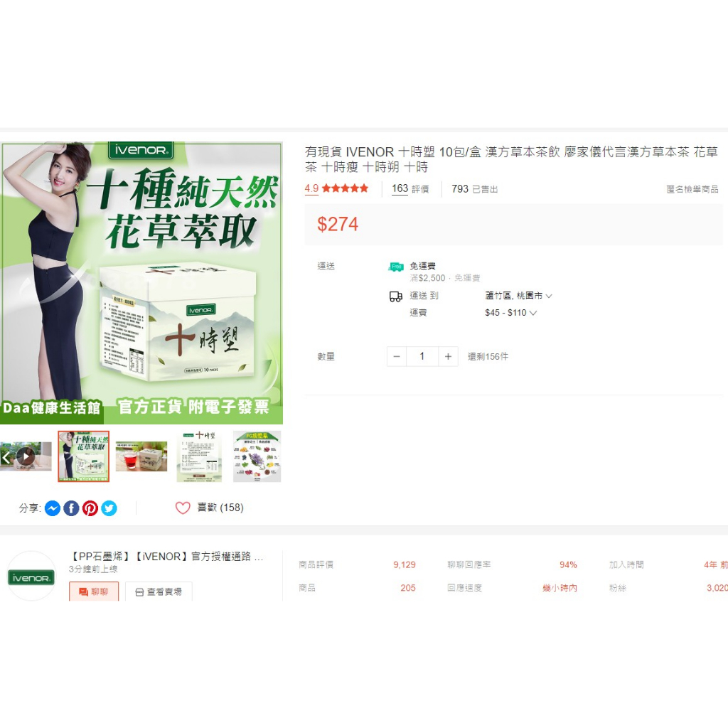Share product on Pinterest
Image resolution: width=728 pixels, height=728 pixels.
[x=90, y=508]
